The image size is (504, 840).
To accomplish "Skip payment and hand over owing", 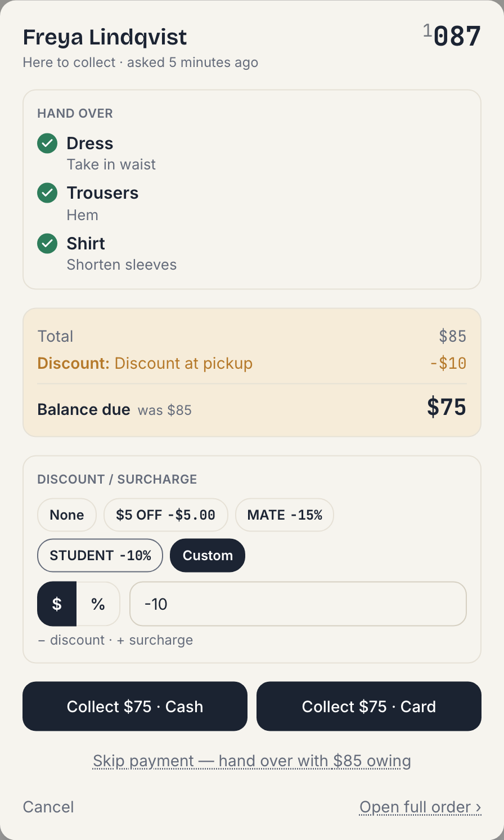I will pos(252,761).
